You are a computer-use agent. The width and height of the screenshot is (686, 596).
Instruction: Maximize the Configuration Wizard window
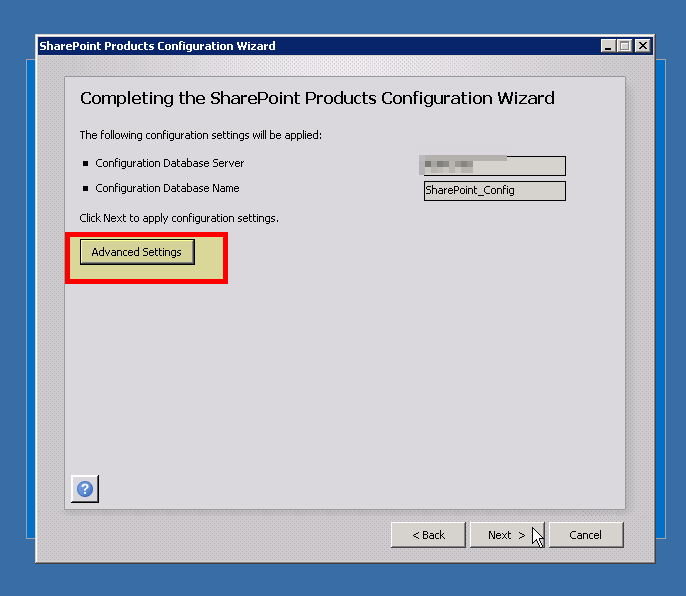tap(625, 46)
